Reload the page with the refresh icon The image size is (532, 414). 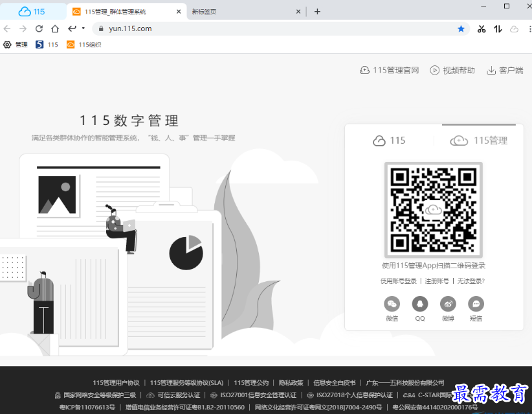coord(39,29)
